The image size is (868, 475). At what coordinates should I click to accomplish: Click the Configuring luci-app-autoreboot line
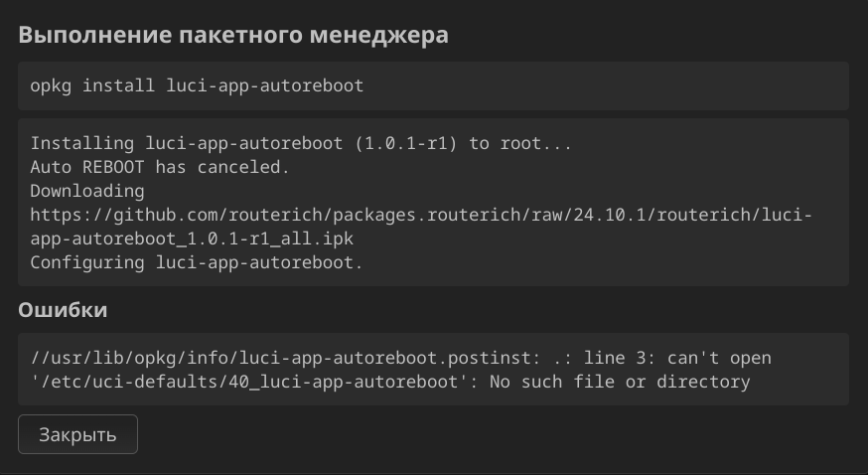[197, 262]
